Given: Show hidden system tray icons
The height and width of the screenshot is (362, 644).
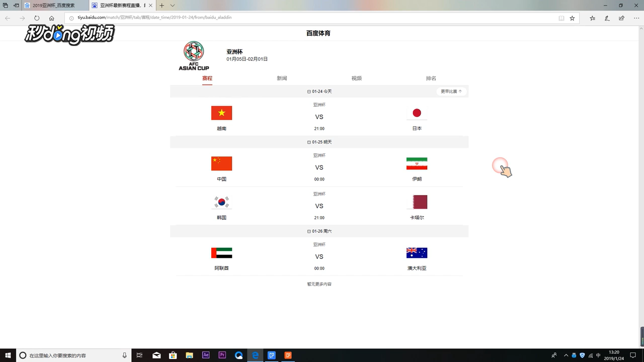Looking at the screenshot, I should [x=566, y=355].
